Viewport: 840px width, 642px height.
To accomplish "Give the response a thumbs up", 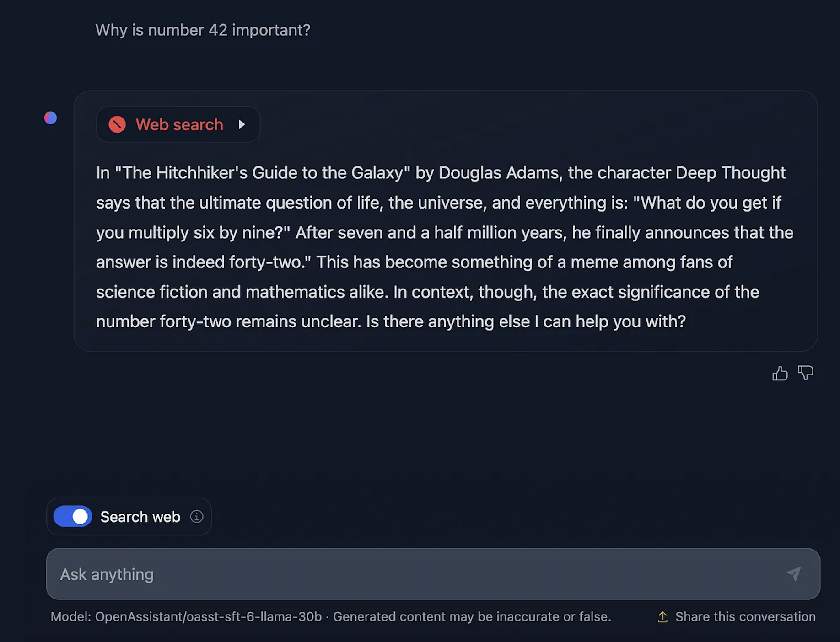I will [x=780, y=374].
